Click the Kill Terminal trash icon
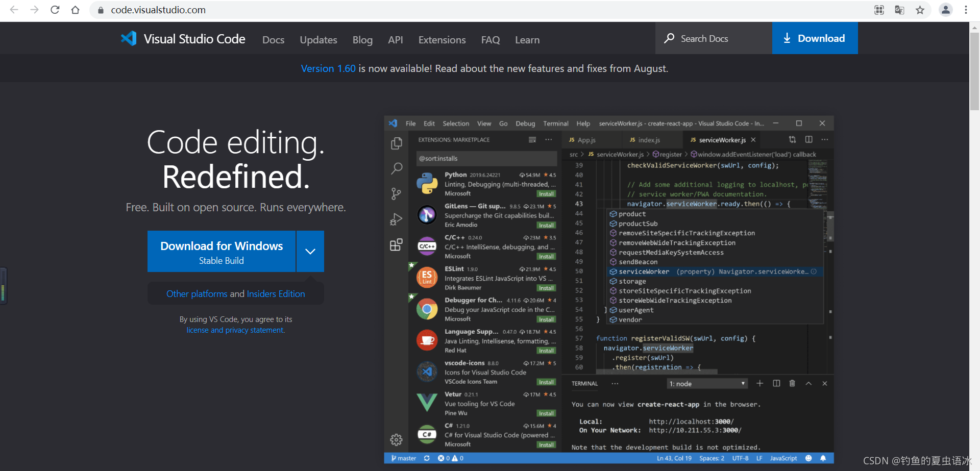 point(792,383)
